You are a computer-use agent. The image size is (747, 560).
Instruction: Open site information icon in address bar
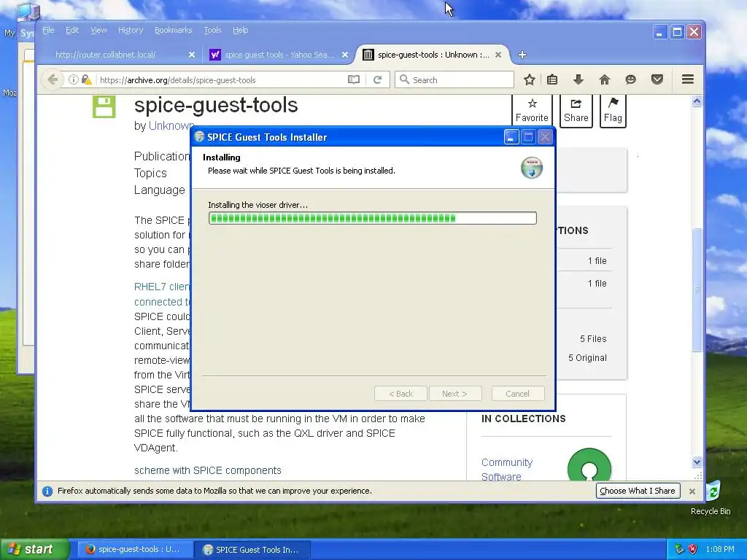73,79
